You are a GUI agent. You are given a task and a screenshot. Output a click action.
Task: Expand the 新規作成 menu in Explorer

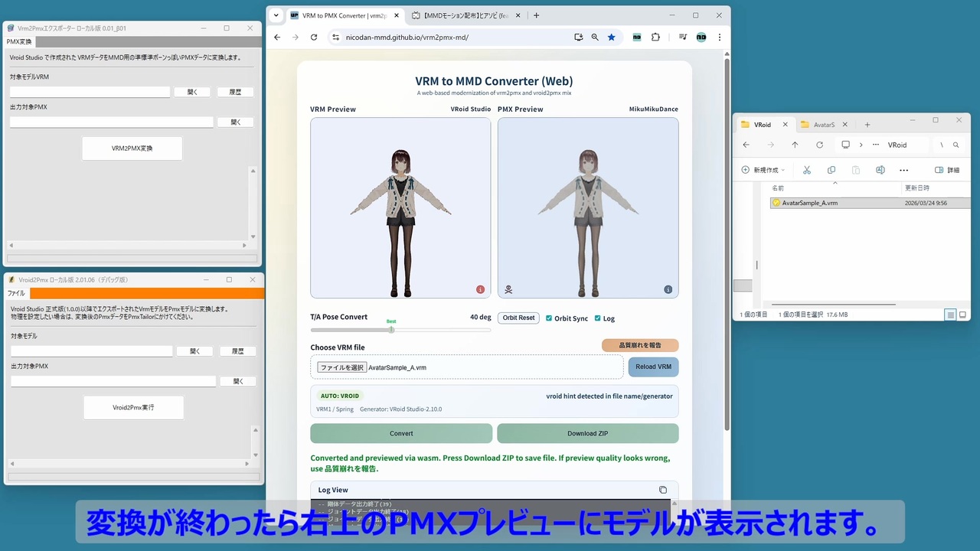pos(763,170)
